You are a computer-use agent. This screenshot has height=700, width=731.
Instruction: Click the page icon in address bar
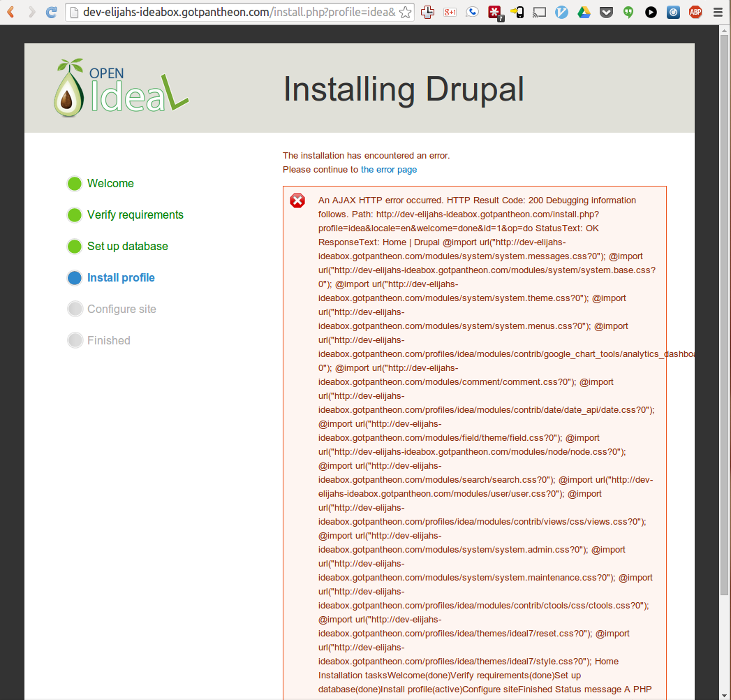(x=74, y=12)
